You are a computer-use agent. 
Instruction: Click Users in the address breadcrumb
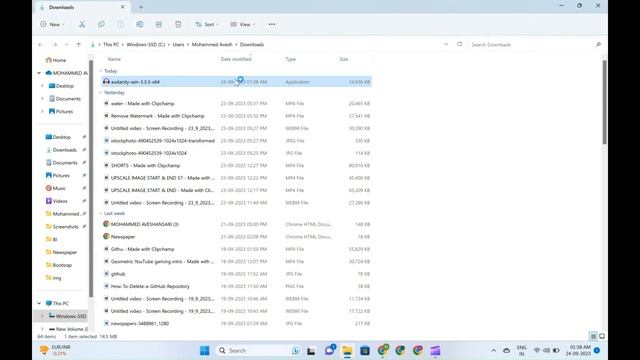click(178, 44)
